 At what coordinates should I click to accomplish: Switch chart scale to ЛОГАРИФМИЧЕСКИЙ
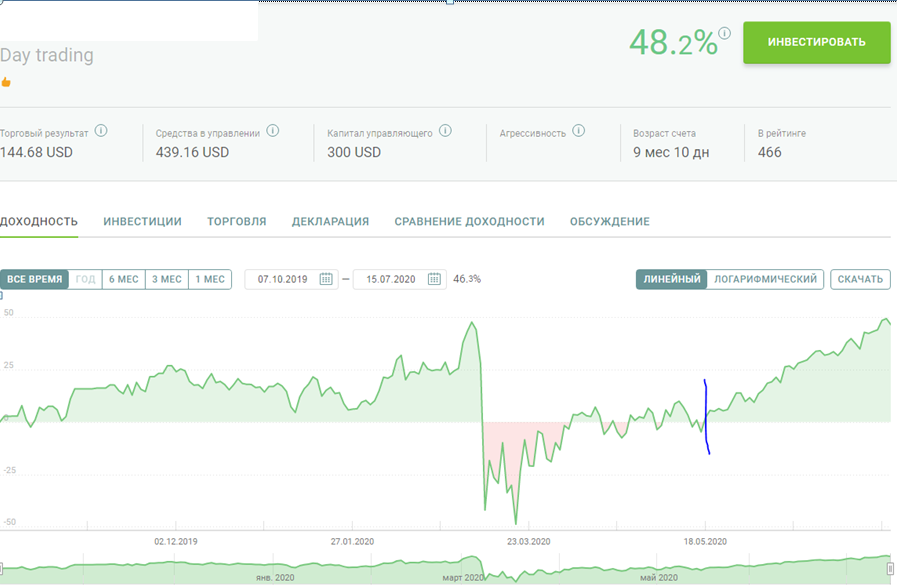tap(766, 279)
